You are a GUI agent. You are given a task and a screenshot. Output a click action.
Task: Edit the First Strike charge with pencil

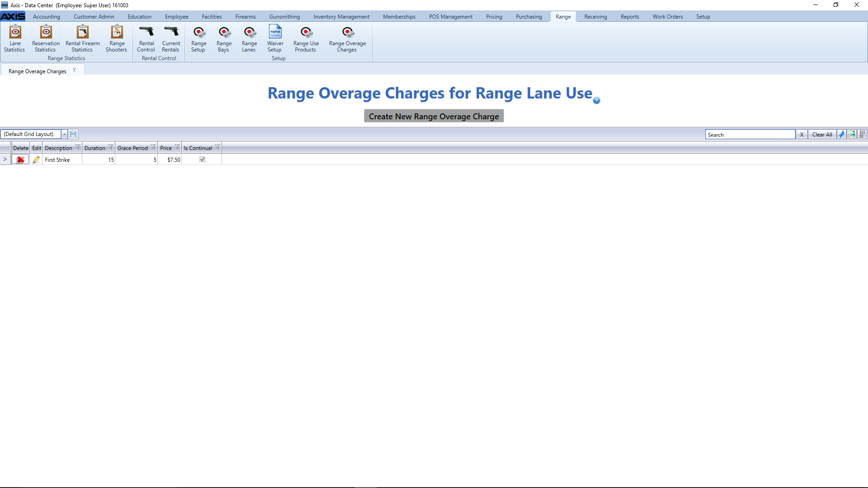pos(36,160)
